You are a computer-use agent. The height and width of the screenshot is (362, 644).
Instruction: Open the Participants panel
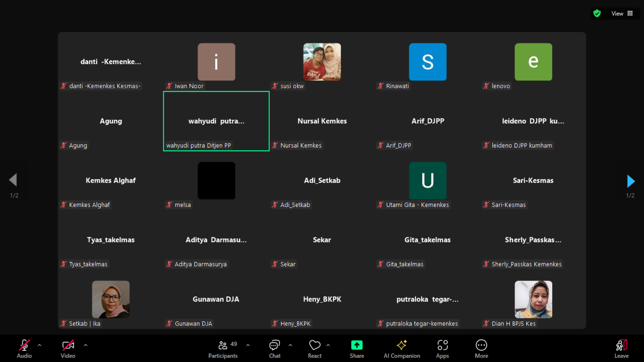[223, 349]
